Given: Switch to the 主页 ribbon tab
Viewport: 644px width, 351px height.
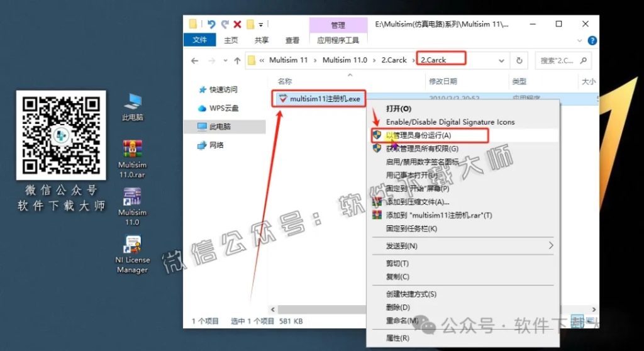Looking at the screenshot, I should 231,40.
